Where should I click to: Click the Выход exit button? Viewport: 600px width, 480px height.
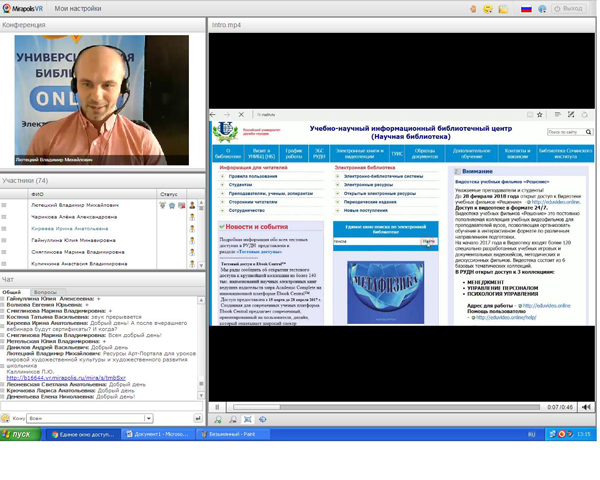(x=568, y=8)
